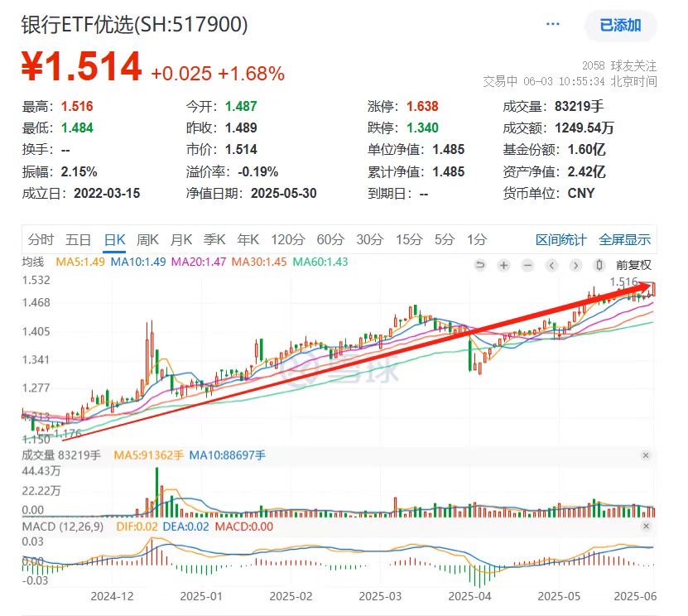Switch to 15分 interval

click(409, 239)
